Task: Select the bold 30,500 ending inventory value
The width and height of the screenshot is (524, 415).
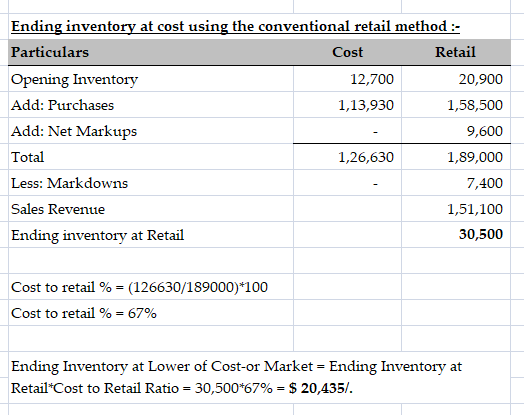Action: 481,235
